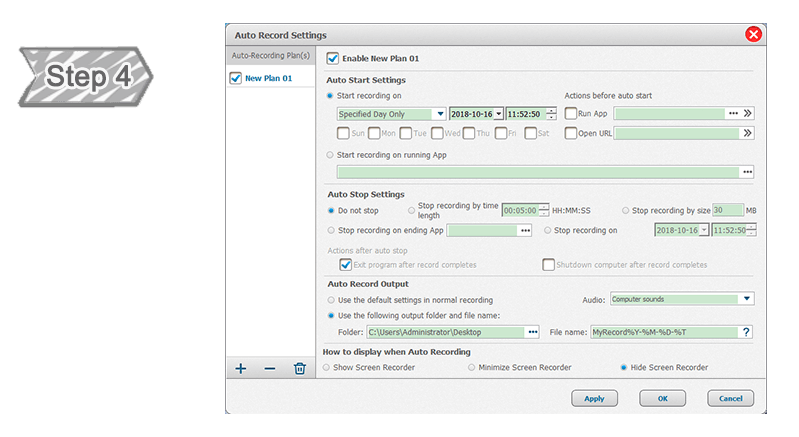Open the start date 2018-10-16 picker
Screen dimensions: 799x437
point(498,114)
